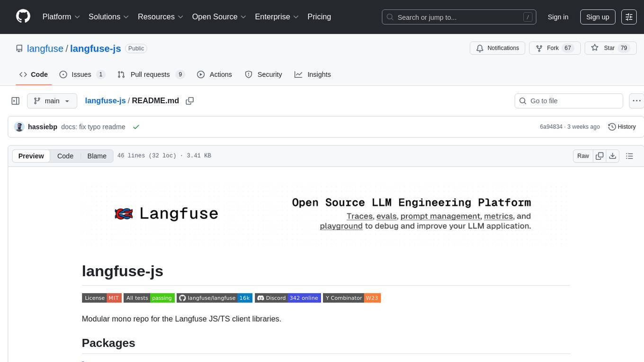The height and width of the screenshot is (362, 644).
Task: Focus the 'Go to file' field
Action: pyautogui.click(x=569, y=101)
